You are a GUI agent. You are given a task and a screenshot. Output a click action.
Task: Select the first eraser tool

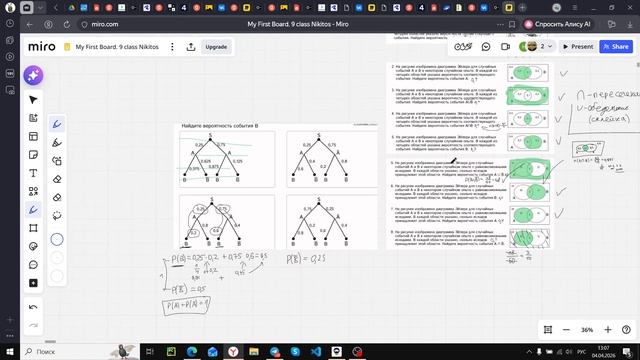pyautogui.click(x=57, y=179)
